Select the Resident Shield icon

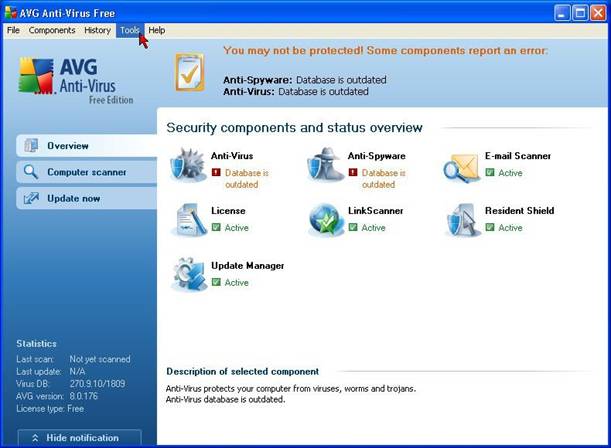point(463,220)
